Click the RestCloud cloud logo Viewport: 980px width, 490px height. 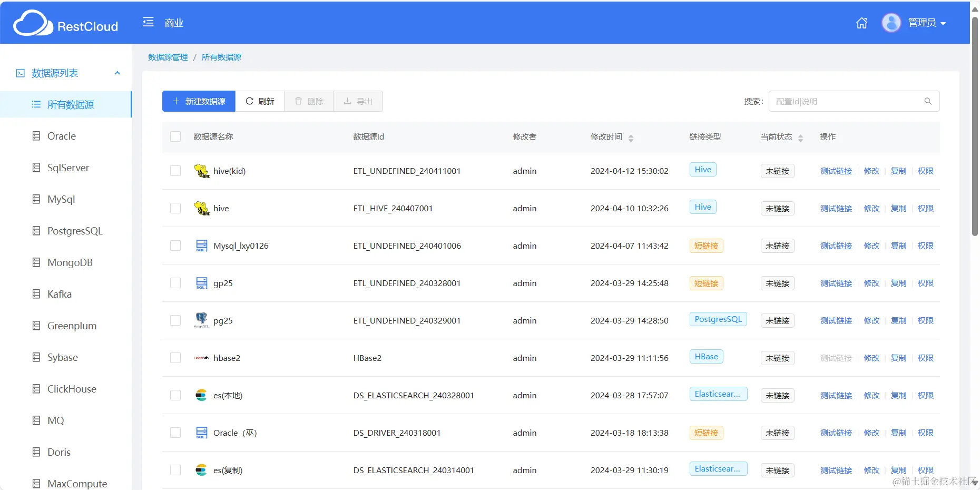[33, 23]
